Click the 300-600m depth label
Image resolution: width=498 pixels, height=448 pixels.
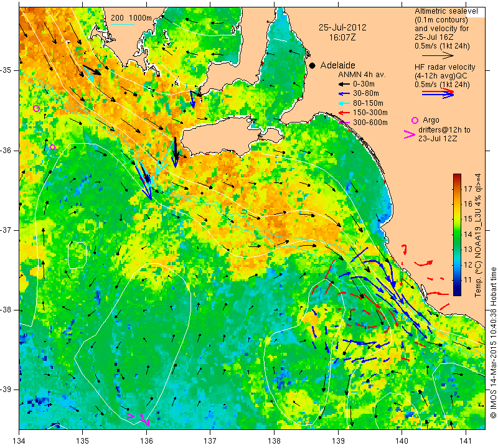pos(370,123)
